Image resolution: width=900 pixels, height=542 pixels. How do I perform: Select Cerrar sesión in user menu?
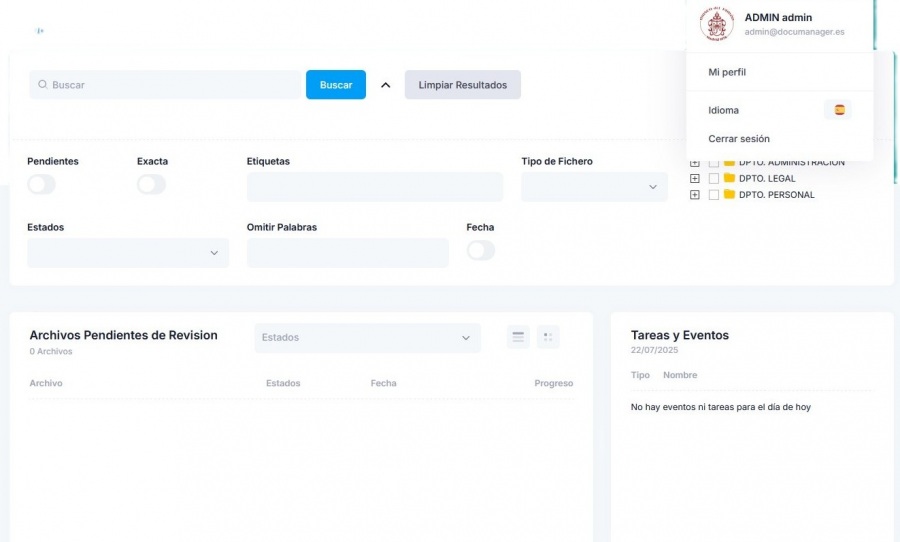(x=739, y=139)
